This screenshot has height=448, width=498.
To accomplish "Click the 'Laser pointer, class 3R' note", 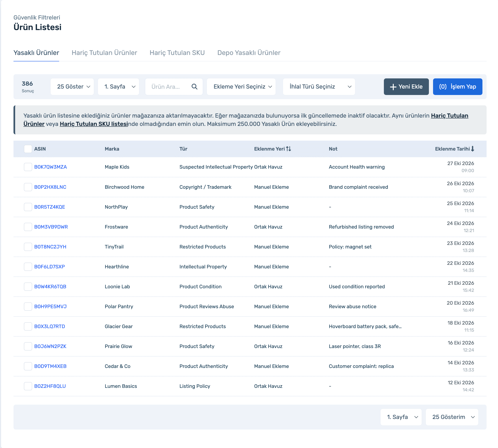I will coord(355,346).
